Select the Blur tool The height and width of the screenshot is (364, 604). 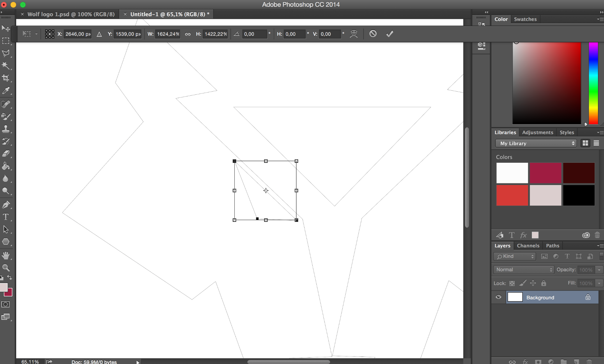[x=6, y=179]
